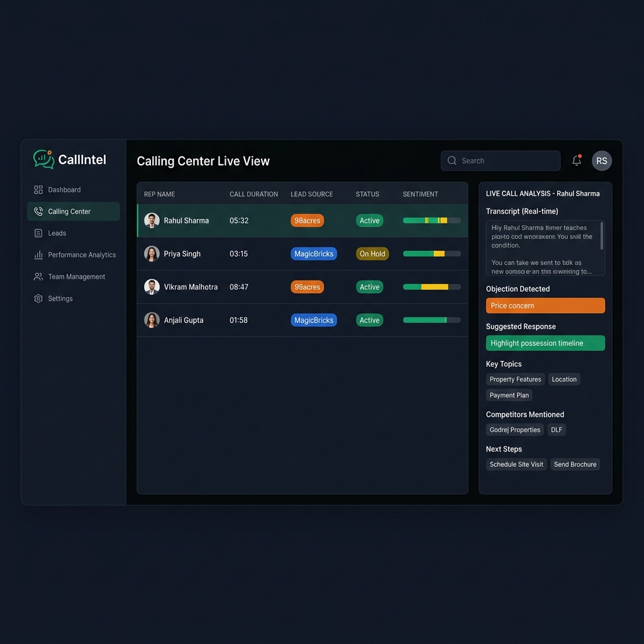This screenshot has width=644, height=644.
Task: Select Property Features topic tag
Action: [515, 379]
